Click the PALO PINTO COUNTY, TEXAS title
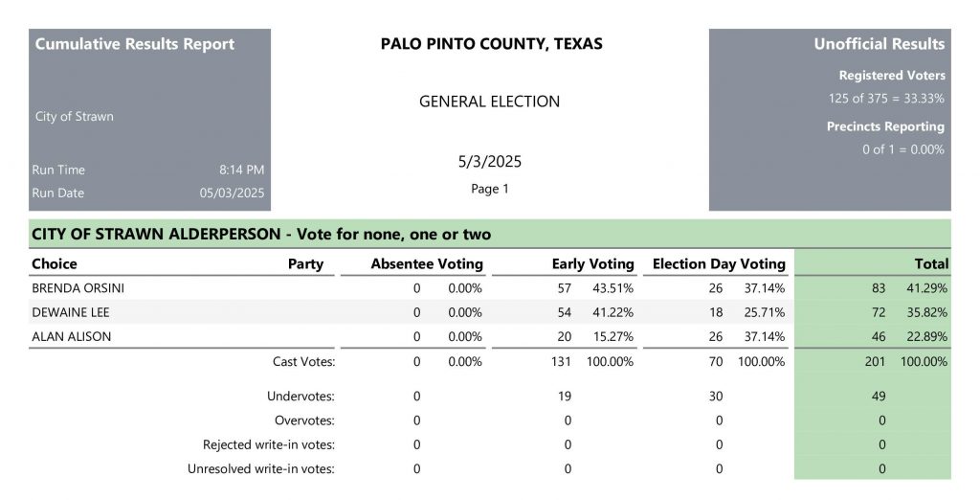The width and height of the screenshot is (980, 500). (491, 44)
